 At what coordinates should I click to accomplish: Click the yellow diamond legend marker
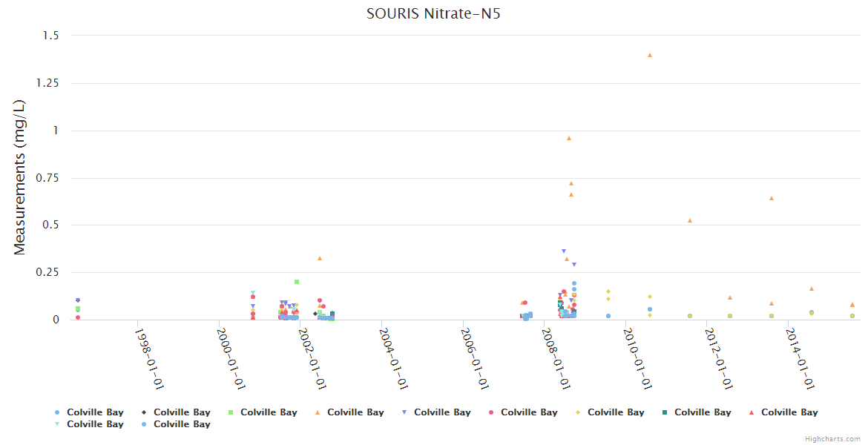click(578, 412)
